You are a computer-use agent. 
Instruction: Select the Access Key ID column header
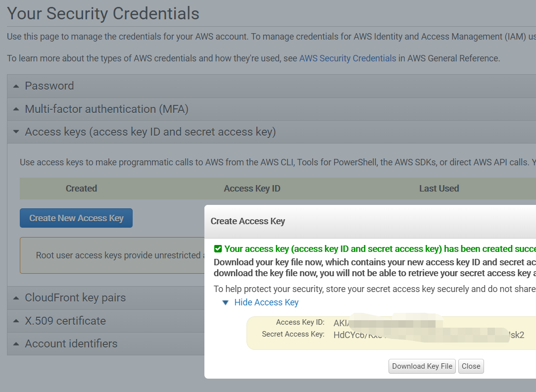(252, 189)
